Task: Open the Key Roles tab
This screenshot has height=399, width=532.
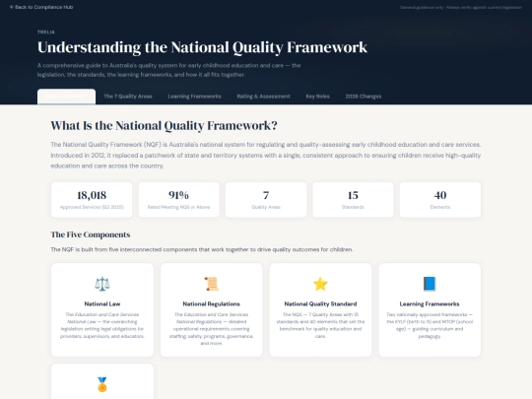Action: click(317, 97)
